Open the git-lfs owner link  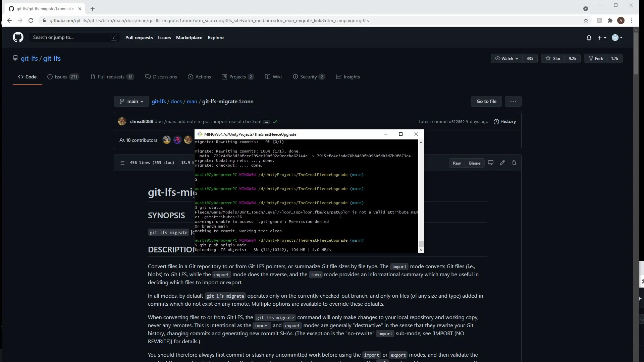pos(29,58)
